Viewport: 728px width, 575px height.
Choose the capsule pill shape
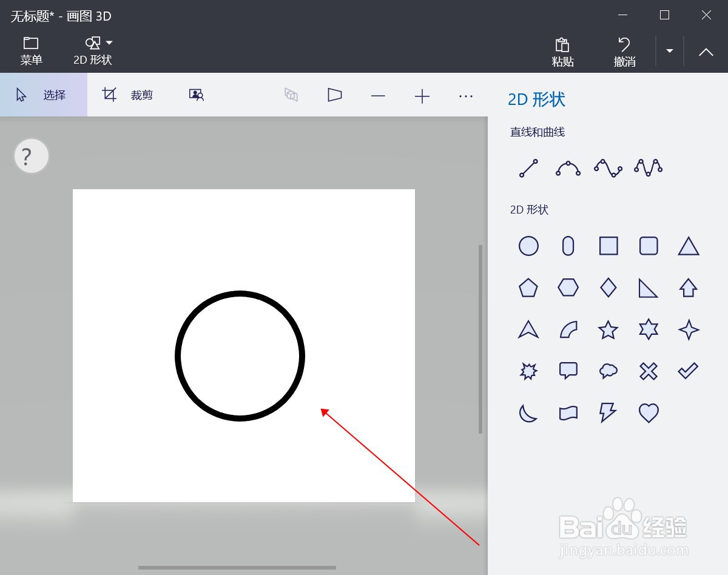pyautogui.click(x=568, y=246)
